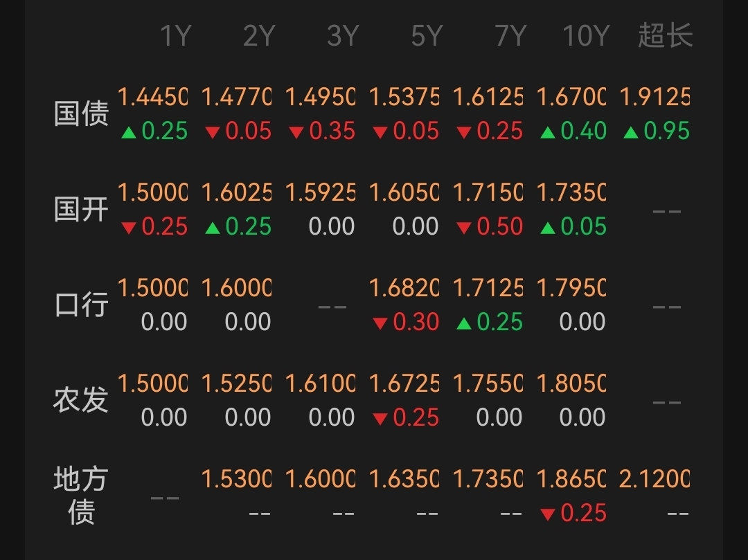Click the green up arrow beside 国债 超长 0.95
Viewport: 748px width, 560px height.
point(631,132)
